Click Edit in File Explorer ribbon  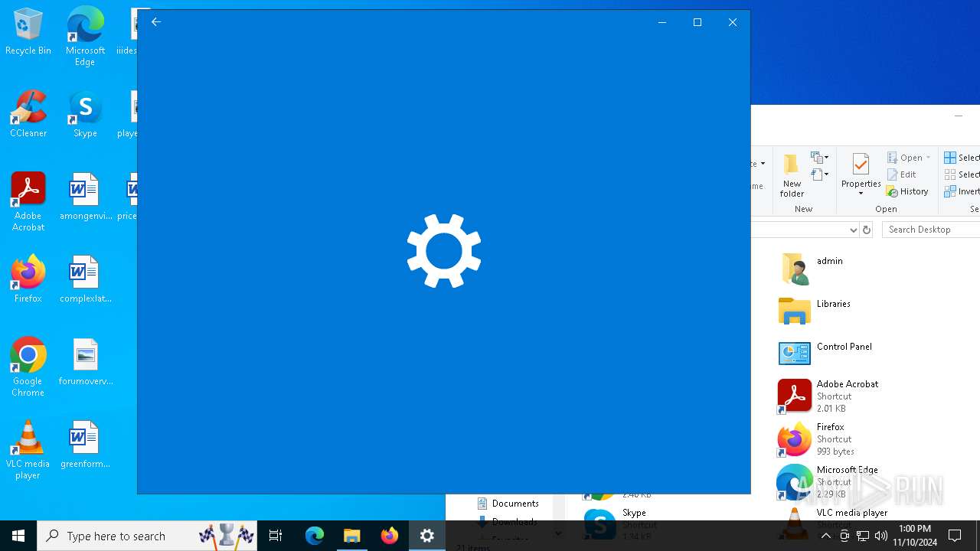[902, 174]
